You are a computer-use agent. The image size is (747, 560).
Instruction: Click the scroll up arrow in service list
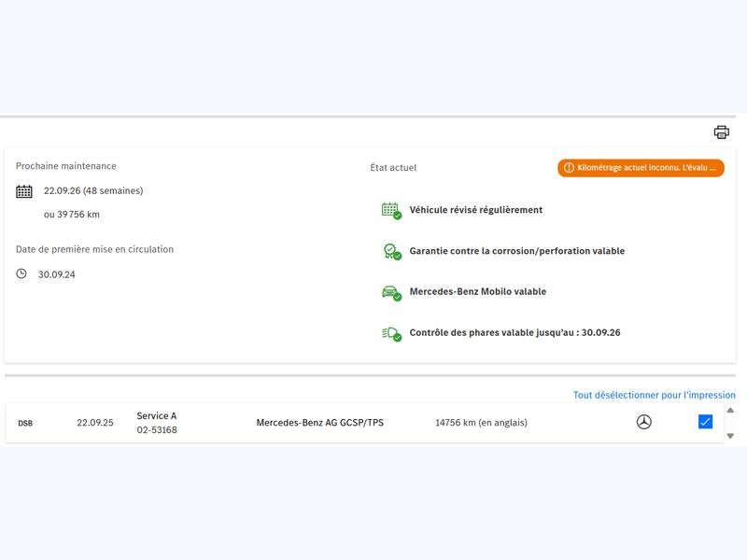click(x=730, y=410)
